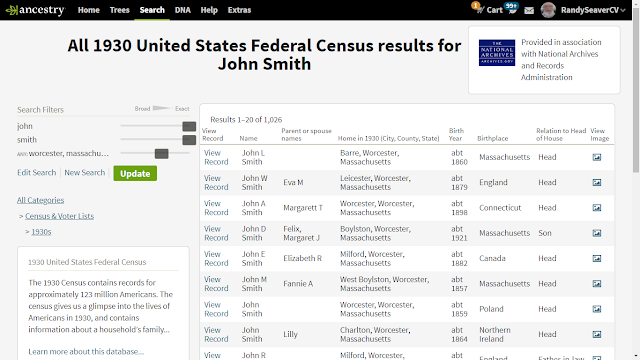Viewport: 640px width, 360px height.
Task: Click the green Update button
Action: point(135,173)
